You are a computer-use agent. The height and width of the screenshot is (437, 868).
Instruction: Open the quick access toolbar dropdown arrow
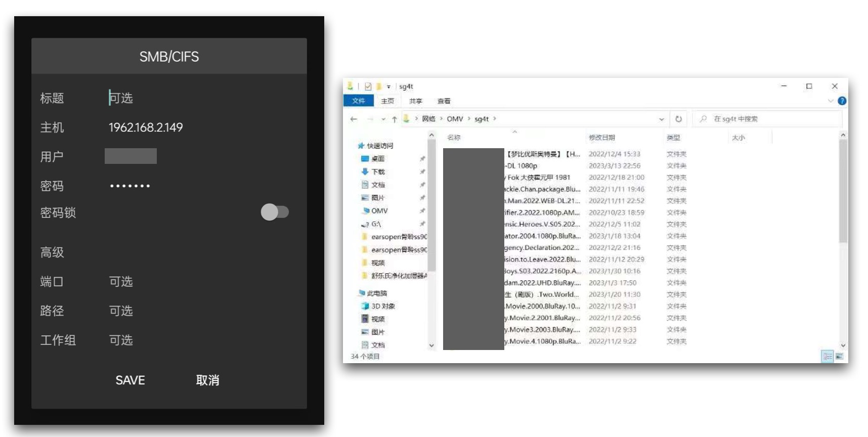pos(388,87)
